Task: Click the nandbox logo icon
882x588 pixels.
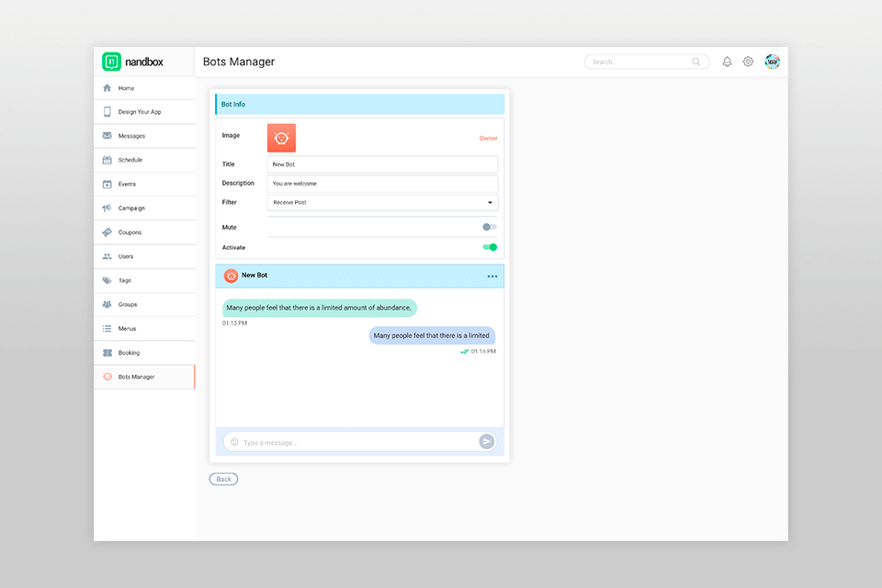Action: point(111,62)
